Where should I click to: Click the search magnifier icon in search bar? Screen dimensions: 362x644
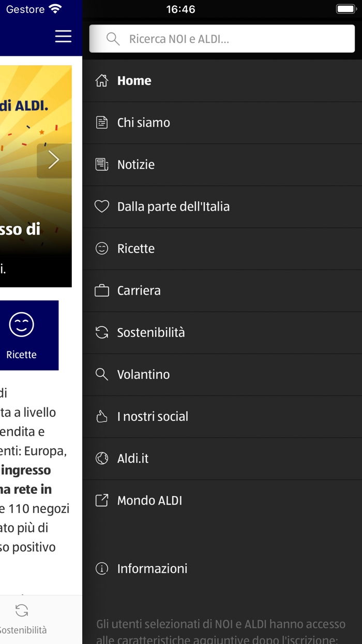pyautogui.click(x=113, y=39)
